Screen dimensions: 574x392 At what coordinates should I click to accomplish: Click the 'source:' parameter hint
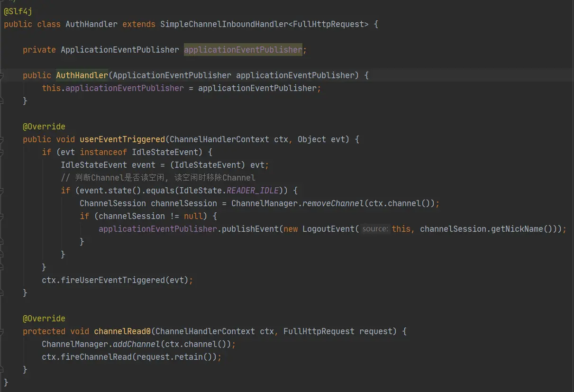375,229
